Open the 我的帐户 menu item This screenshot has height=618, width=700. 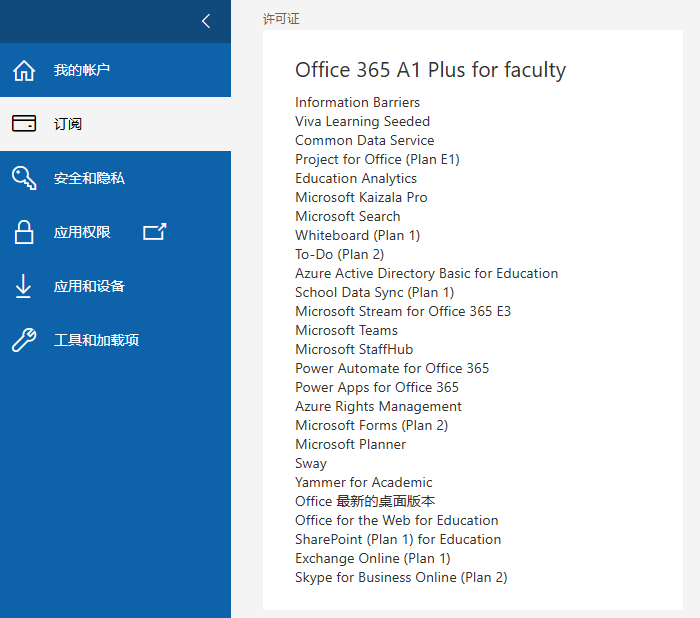click(115, 70)
